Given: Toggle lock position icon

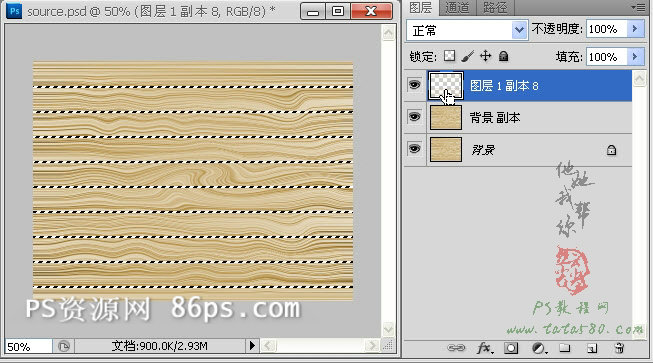Looking at the screenshot, I should pos(486,56).
